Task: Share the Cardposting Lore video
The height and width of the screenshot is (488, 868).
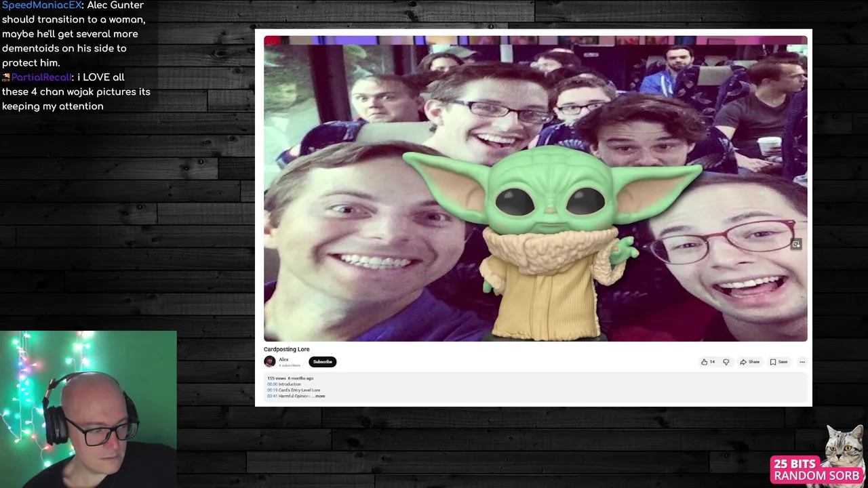Action: 749,362
